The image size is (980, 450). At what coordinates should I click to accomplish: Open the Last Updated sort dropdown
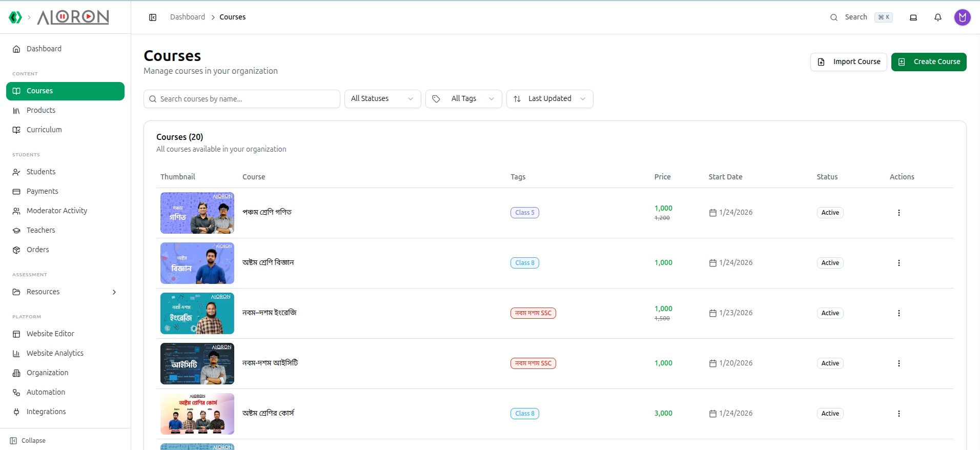(x=549, y=99)
